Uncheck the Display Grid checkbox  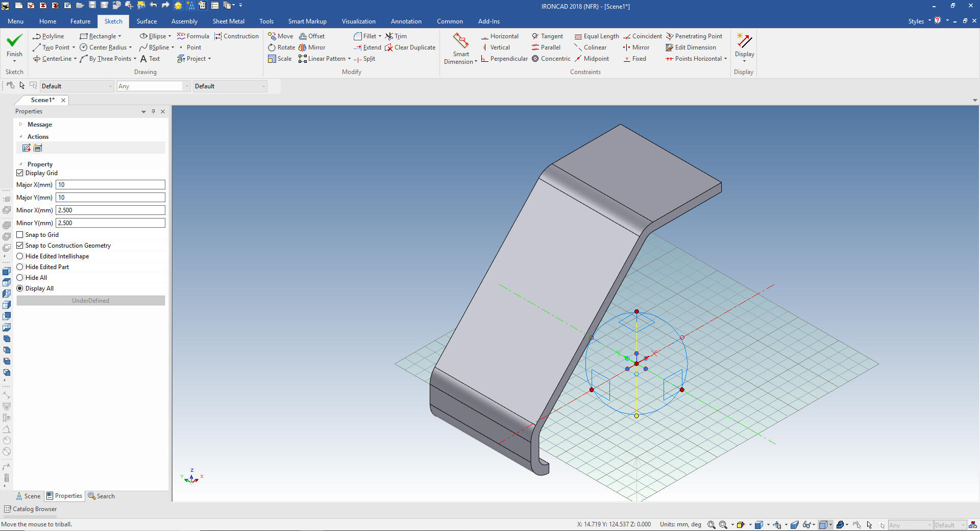pos(20,173)
